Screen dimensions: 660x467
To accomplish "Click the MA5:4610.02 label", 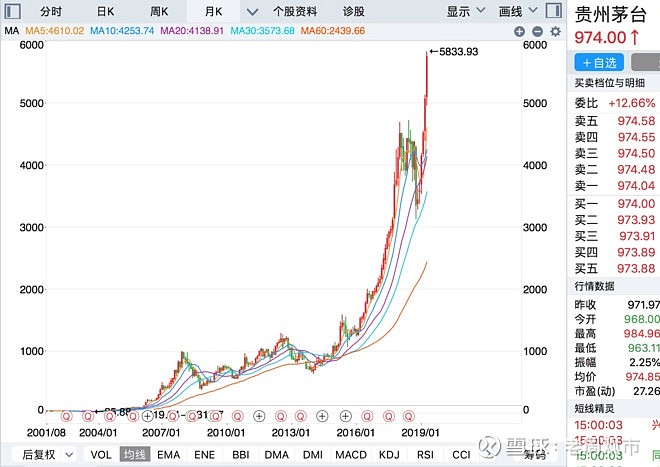I will pyautogui.click(x=55, y=31).
